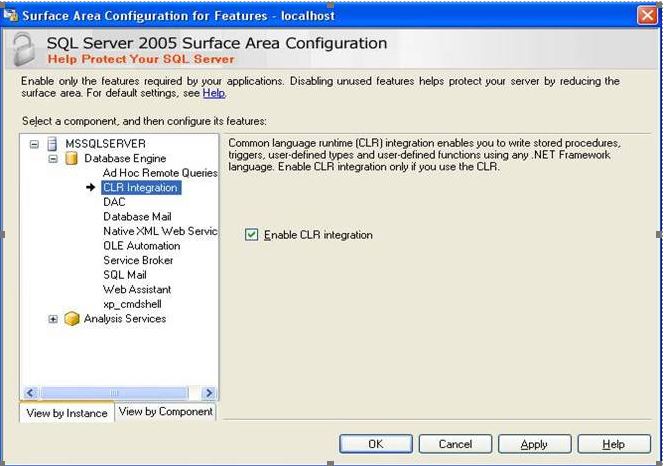Click the OK button

pyautogui.click(x=376, y=444)
